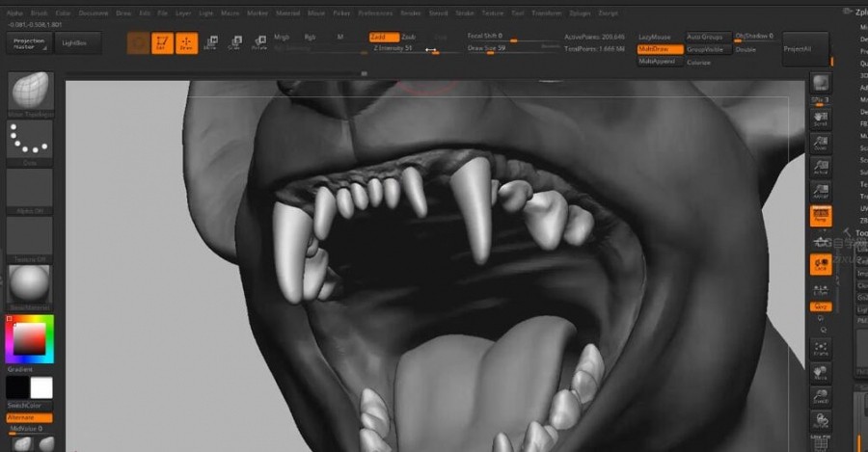Open the Move Topological brush picker
The height and width of the screenshot is (452, 868).
[31, 94]
